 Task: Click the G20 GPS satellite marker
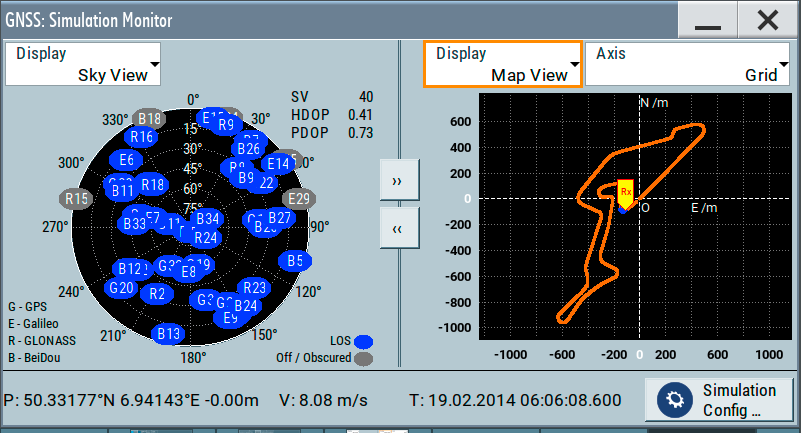point(121,288)
